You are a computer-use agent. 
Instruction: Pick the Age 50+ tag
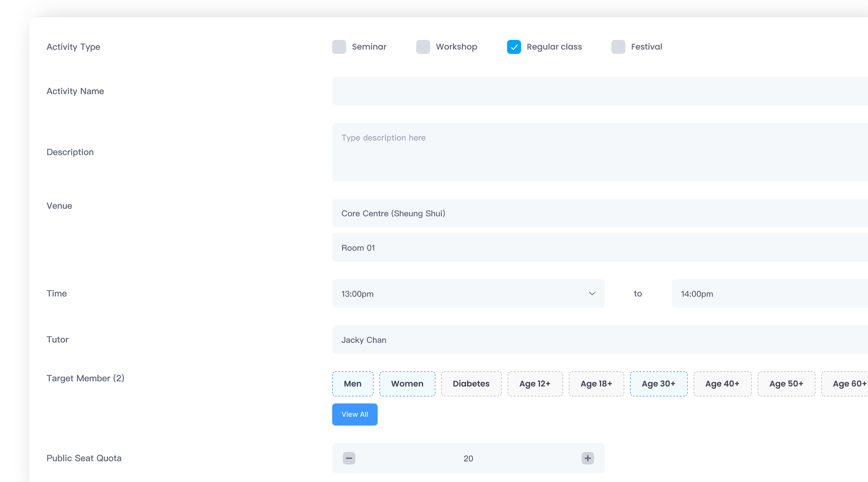[x=786, y=384]
